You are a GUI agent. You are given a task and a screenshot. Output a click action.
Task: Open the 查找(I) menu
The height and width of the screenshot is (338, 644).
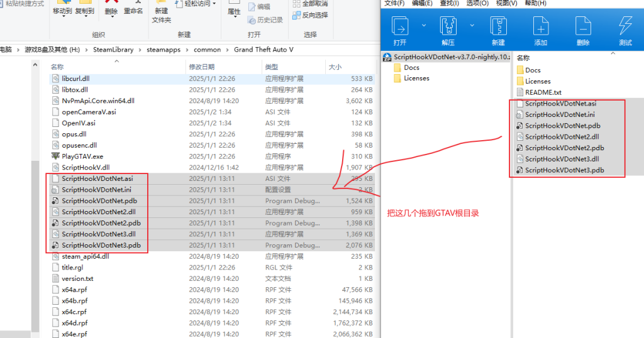point(449,3)
